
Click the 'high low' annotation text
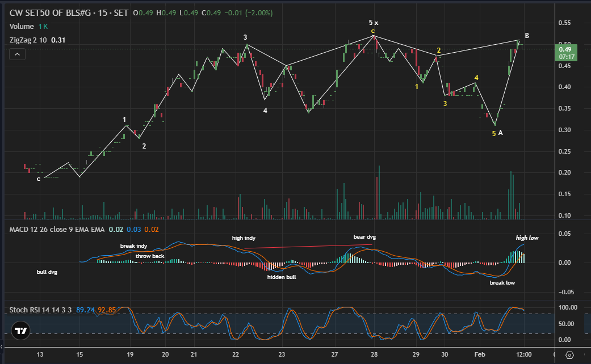coord(527,238)
